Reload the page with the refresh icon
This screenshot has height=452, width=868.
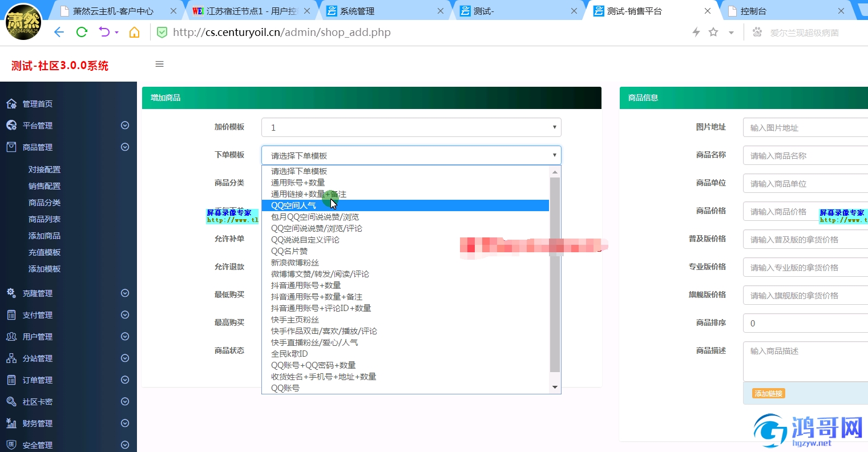(x=82, y=33)
